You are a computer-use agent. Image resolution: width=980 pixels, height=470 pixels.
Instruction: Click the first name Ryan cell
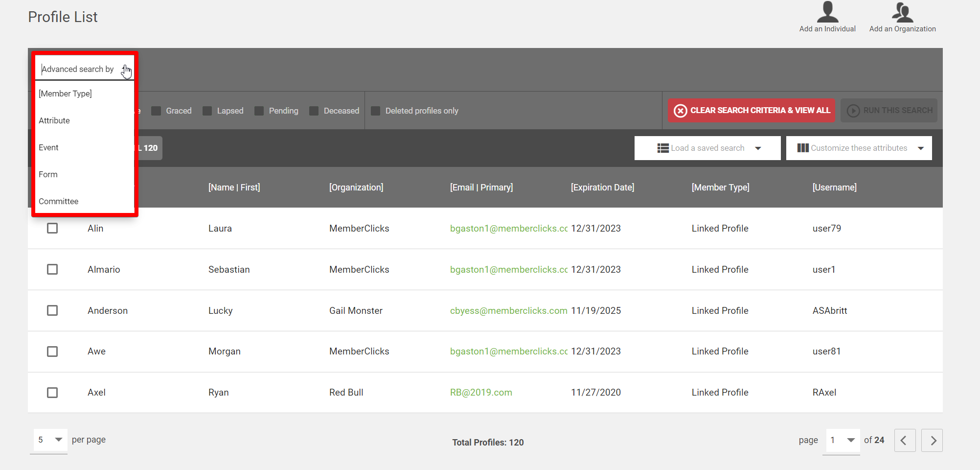pos(218,393)
